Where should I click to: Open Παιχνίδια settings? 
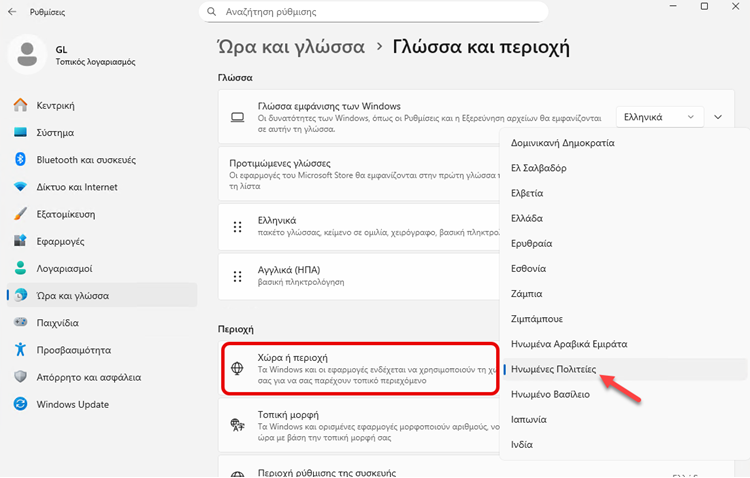click(x=59, y=322)
